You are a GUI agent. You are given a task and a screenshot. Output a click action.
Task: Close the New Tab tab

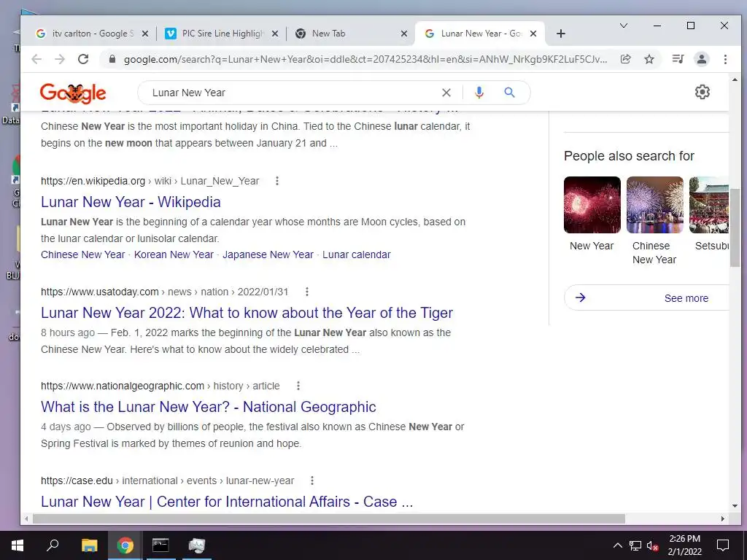coord(404,34)
